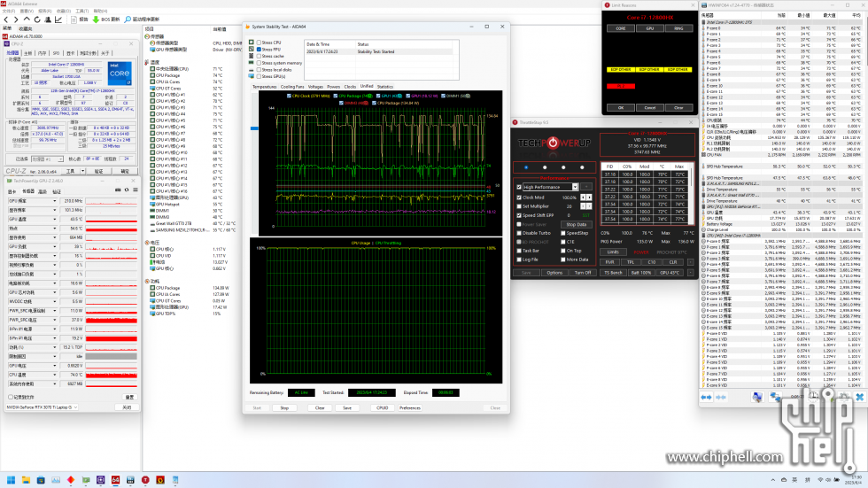Uncheck Stress FPU checkbox
The height and width of the screenshot is (488, 868).
click(259, 50)
